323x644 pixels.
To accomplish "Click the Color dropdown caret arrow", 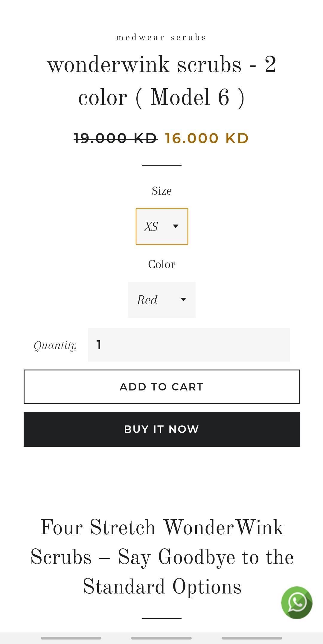I will 183,299.
